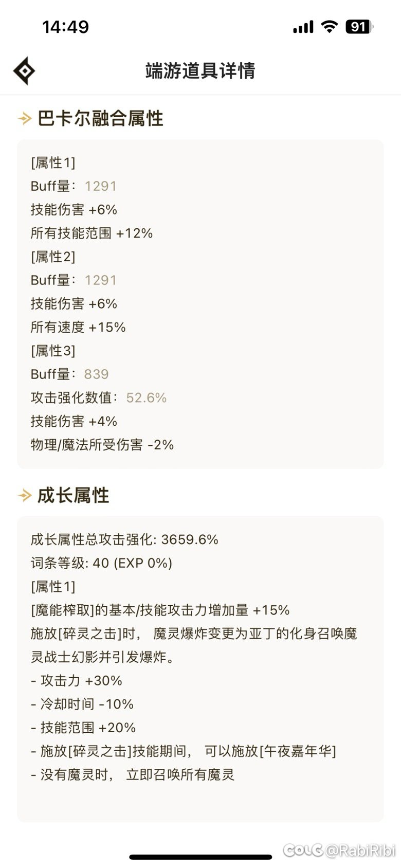Tap the Wi-Fi status icon
The image size is (401, 868).
(x=329, y=27)
